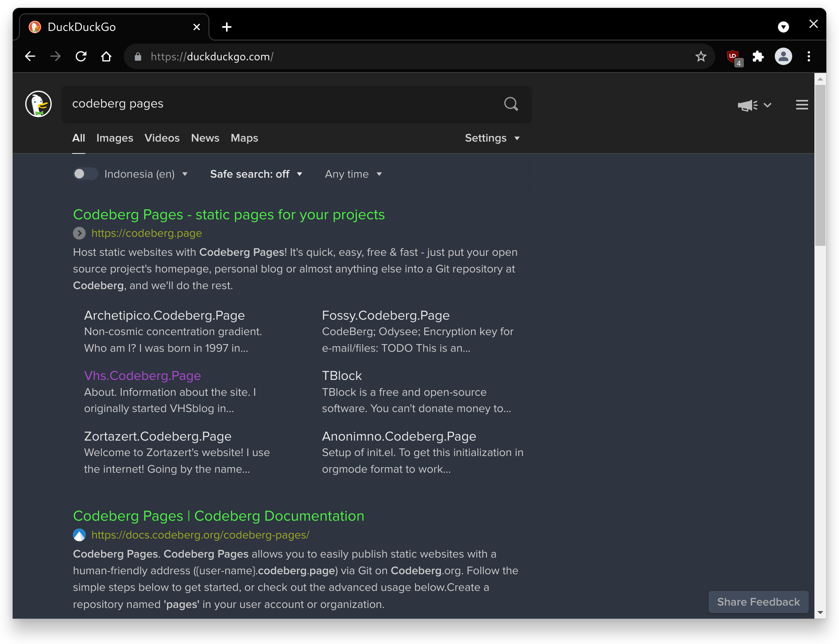The width and height of the screenshot is (839, 644).
Task: Open Codeberg Pages static pages result
Action: coord(229,215)
